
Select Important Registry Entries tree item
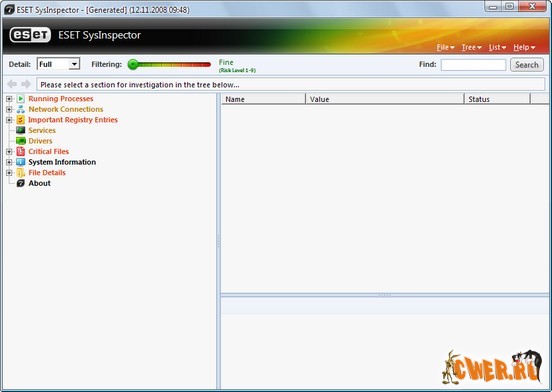(x=73, y=120)
